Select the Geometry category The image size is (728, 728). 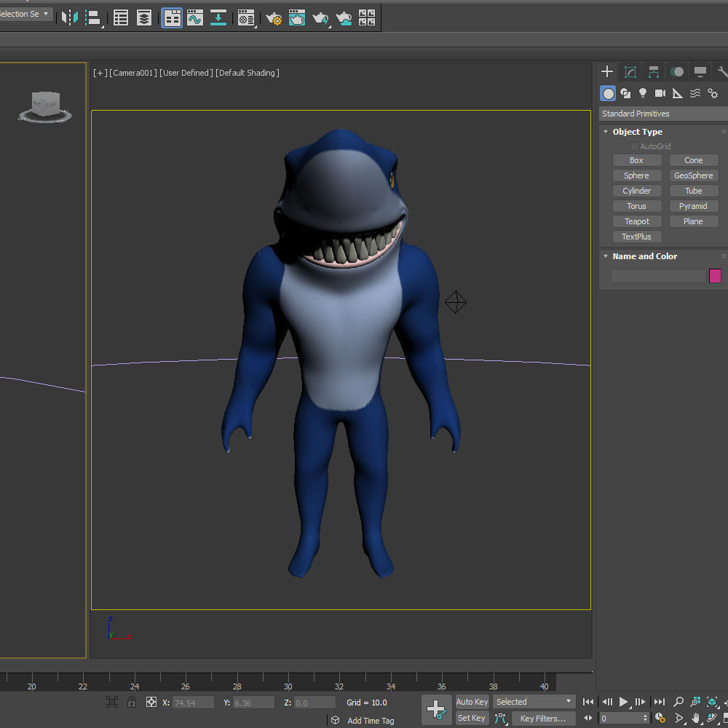click(608, 93)
